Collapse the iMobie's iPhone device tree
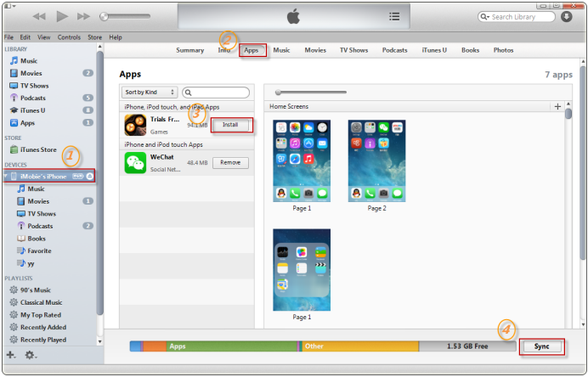This screenshot has width=588, height=377. pyautogui.click(x=7, y=176)
